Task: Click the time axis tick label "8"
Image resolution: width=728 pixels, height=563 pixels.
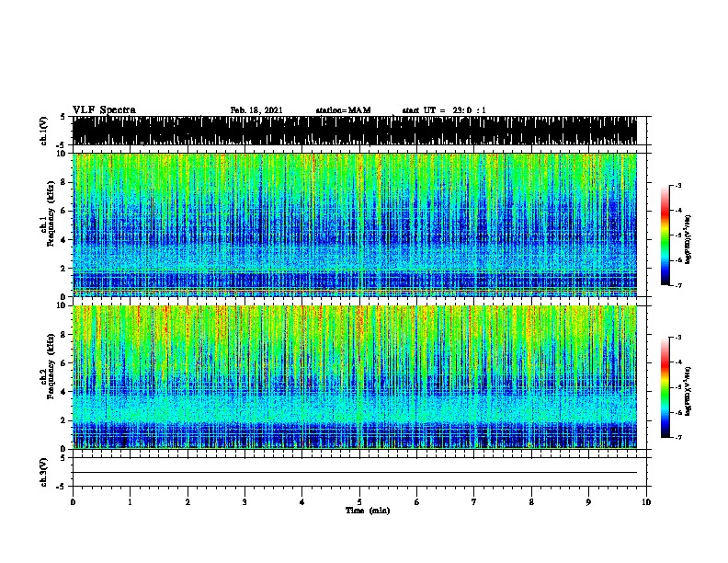Action: pos(531,502)
